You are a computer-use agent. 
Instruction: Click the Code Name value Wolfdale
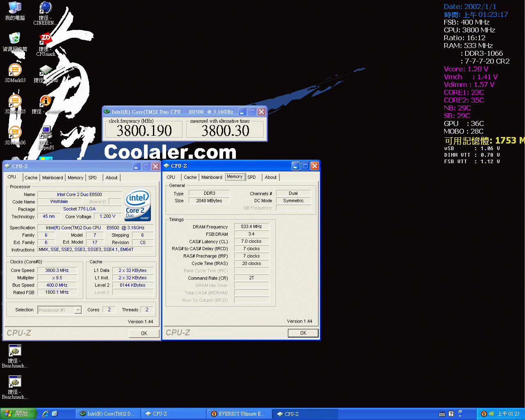click(59, 201)
